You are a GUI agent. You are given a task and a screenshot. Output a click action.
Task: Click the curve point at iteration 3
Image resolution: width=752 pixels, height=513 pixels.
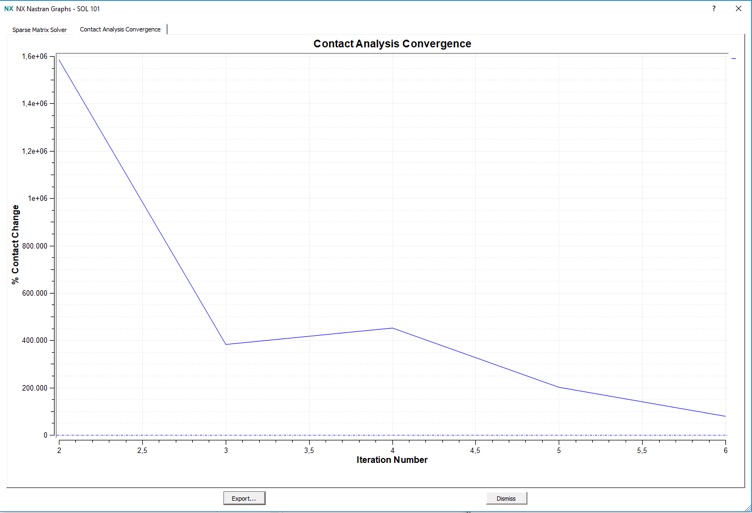pyautogui.click(x=226, y=345)
